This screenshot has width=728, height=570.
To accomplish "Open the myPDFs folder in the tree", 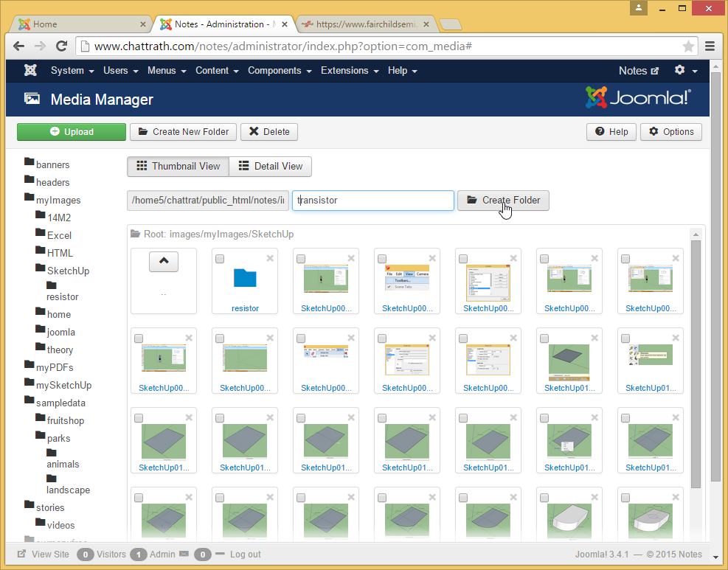I will coord(54,367).
